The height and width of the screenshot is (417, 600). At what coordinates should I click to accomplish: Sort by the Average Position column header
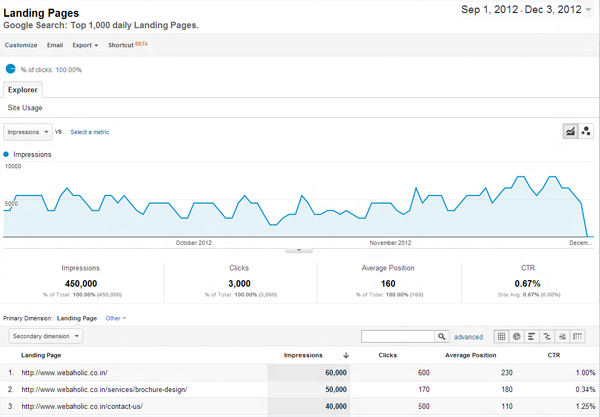click(471, 355)
